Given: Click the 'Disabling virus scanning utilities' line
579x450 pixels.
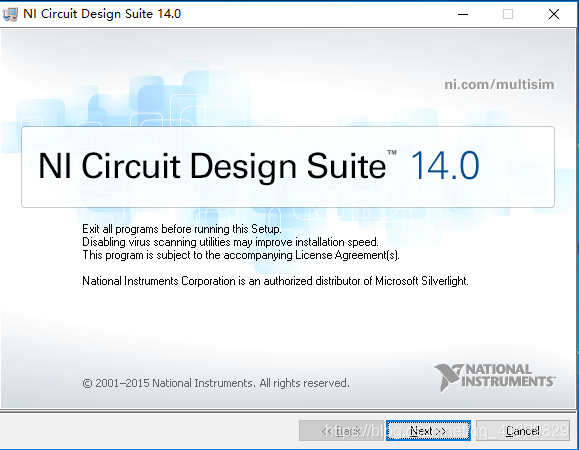Looking at the screenshot, I should click(x=230, y=242).
